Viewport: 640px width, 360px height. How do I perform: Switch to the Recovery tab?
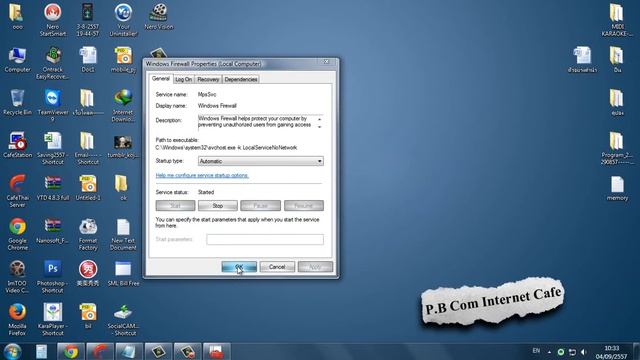point(208,80)
